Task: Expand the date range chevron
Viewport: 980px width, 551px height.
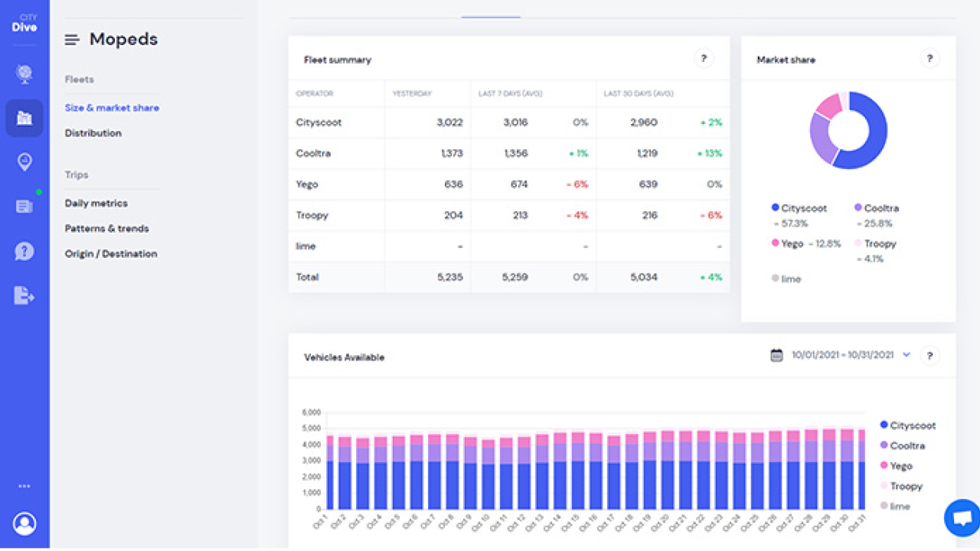Action: 906,355
